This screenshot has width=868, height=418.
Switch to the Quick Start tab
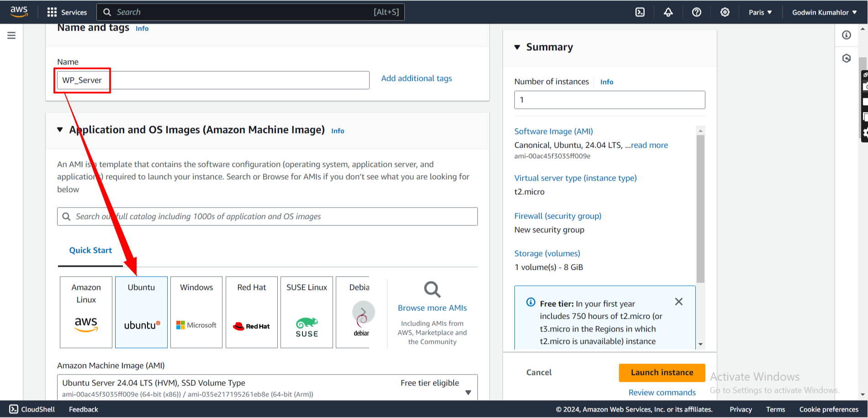click(x=90, y=251)
